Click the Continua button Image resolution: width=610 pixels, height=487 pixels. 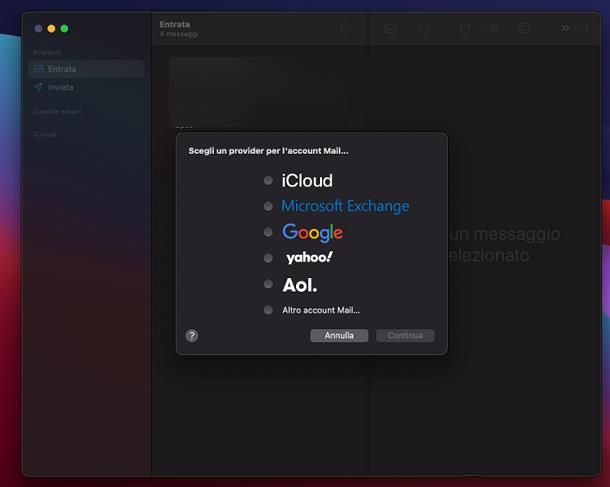(405, 335)
